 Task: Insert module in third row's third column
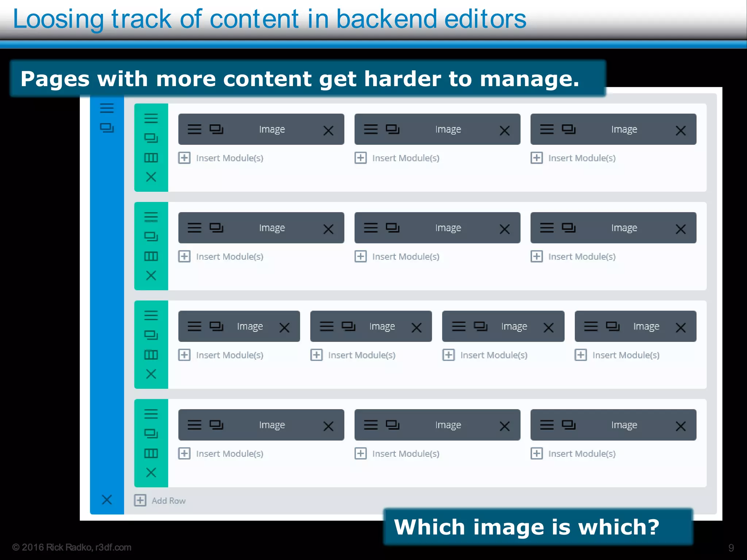485,355
